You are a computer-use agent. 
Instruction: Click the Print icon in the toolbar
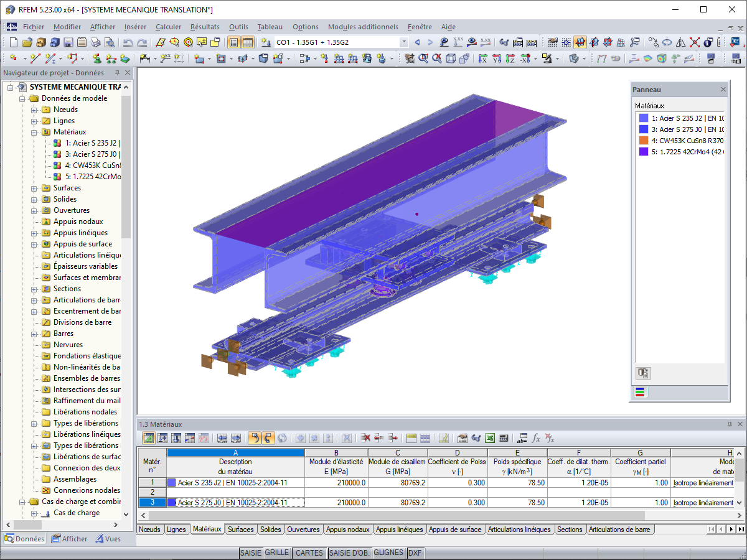pos(95,42)
